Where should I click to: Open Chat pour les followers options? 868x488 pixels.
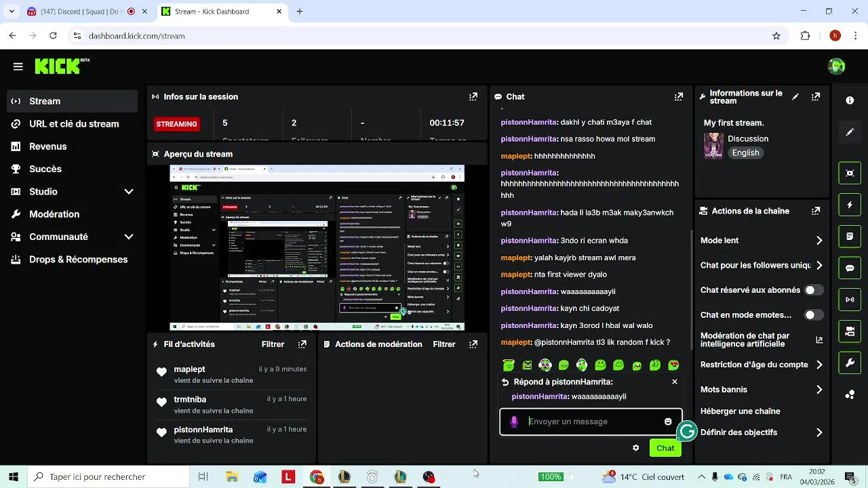tap(761, 266)
